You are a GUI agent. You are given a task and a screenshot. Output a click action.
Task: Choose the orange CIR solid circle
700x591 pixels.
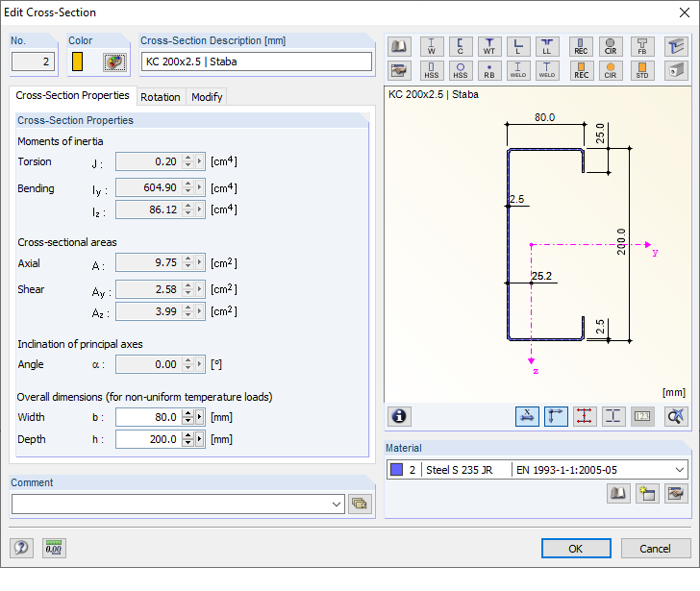611,70
